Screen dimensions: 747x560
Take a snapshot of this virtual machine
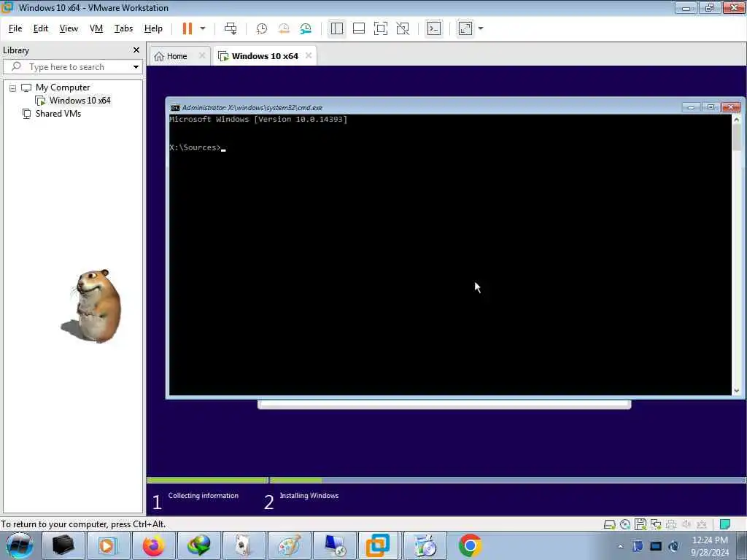(262, 28)
